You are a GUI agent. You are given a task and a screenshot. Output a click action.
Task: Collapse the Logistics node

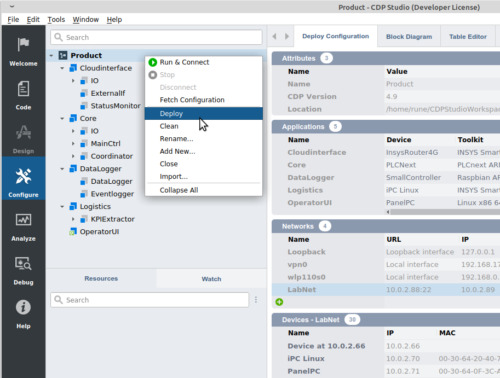[62, 206]
